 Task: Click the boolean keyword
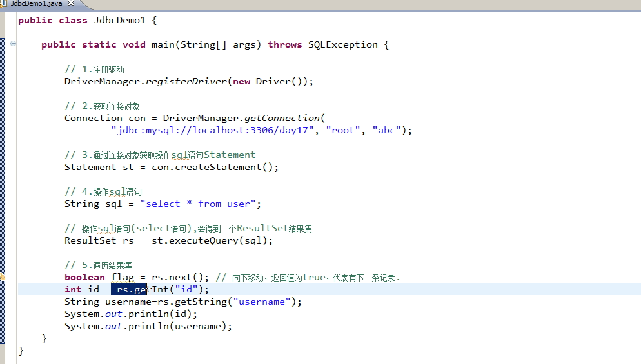click(x=84, y=278)
